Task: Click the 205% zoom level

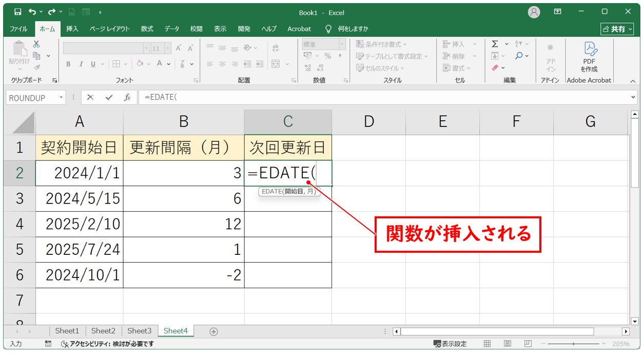Action: pos(621,344)
